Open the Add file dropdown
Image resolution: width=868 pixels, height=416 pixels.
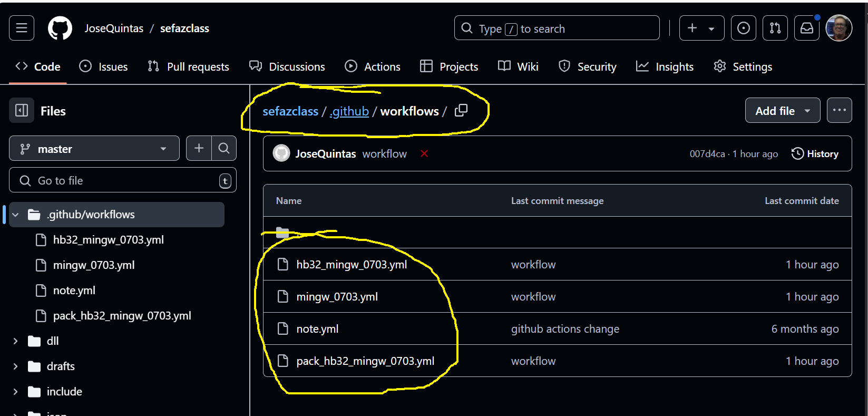pos(783,110)
